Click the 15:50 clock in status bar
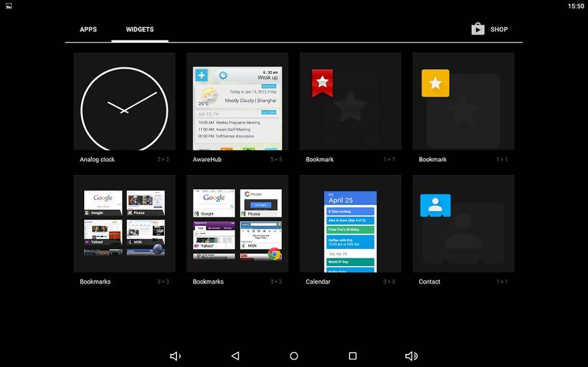The image size is (588, 367). coord(576,6)
